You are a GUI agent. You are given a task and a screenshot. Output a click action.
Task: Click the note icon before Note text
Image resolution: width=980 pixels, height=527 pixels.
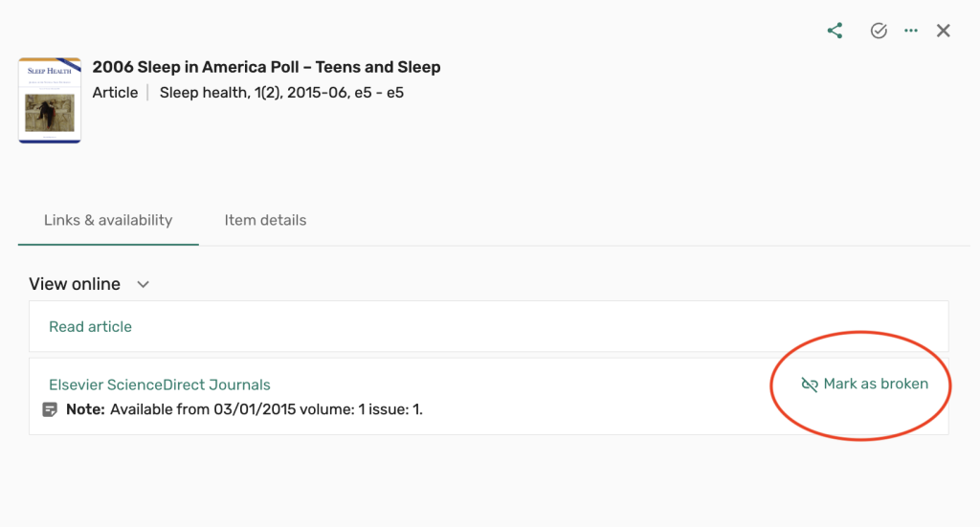tap(51, 409)
